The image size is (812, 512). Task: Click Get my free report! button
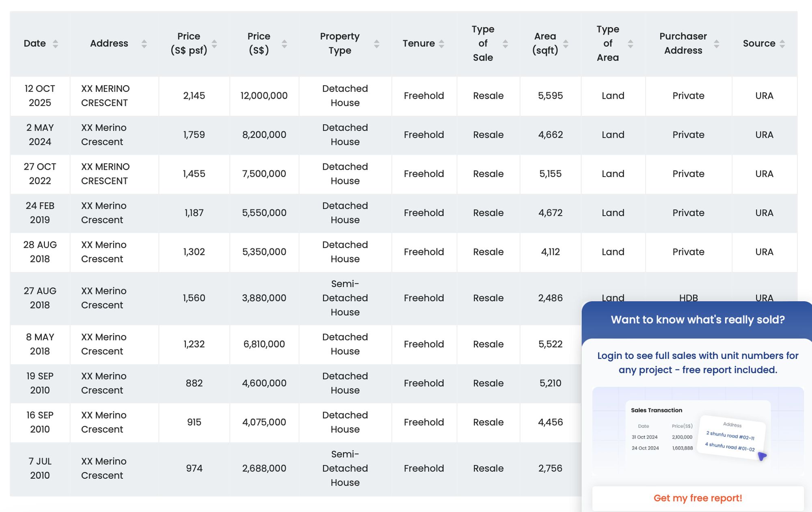click(698, 498)
